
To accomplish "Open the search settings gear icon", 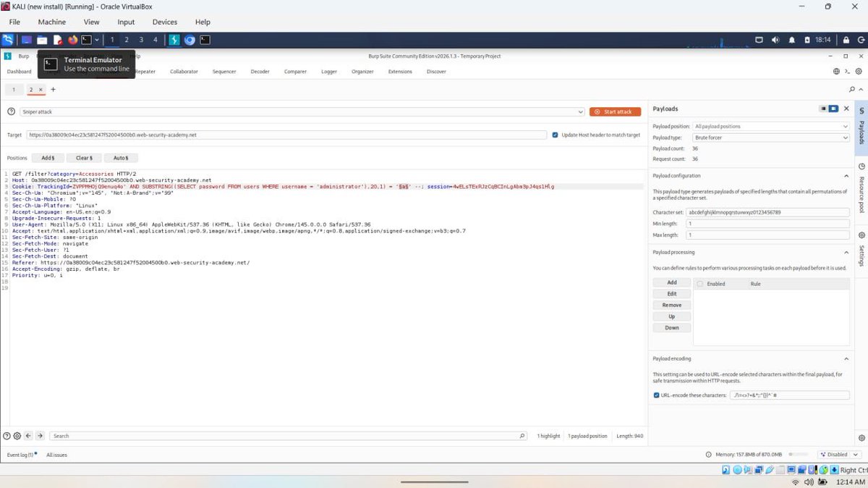I will tap(17, 436).
